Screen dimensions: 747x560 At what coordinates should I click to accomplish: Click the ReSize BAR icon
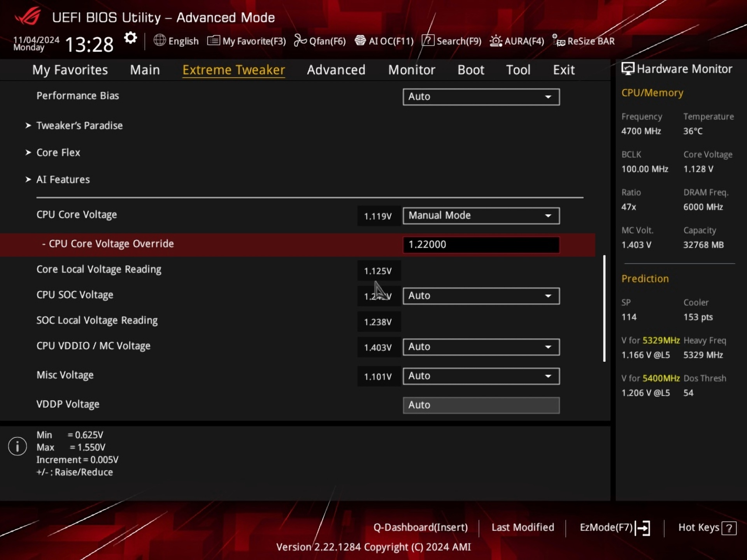click(559, 40)
